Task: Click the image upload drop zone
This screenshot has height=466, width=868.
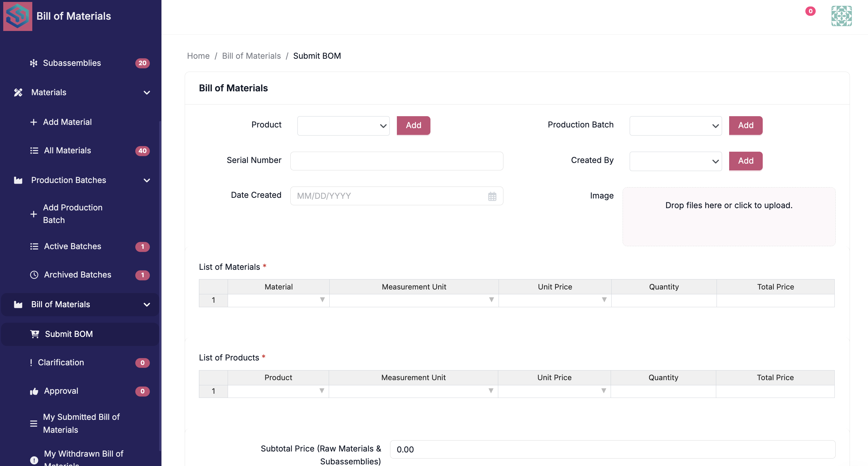Action: pos(728,217)
